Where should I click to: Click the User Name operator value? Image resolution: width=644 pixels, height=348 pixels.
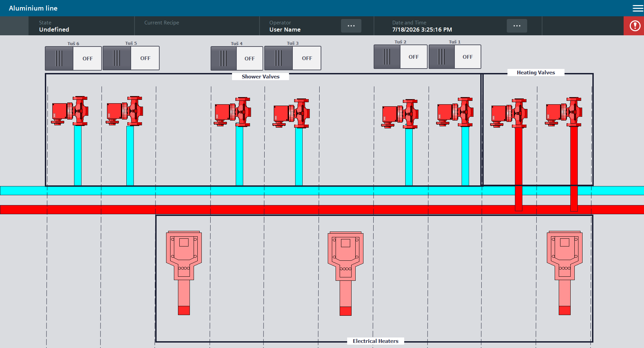pyautogui.click(x=285, y=30)
